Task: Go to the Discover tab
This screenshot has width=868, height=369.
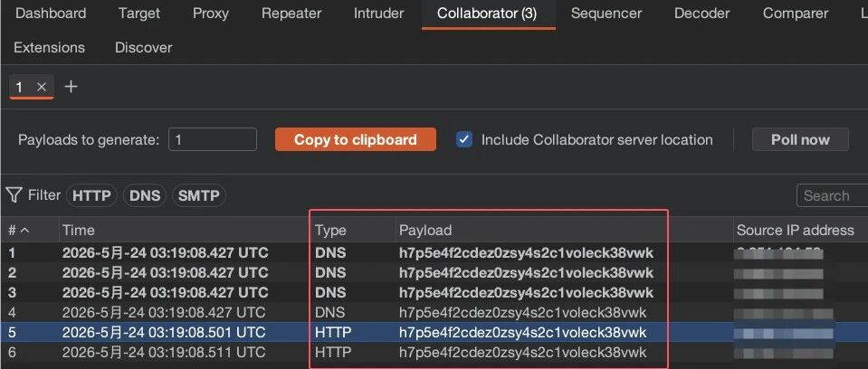Action: click(x=143, y=48)
